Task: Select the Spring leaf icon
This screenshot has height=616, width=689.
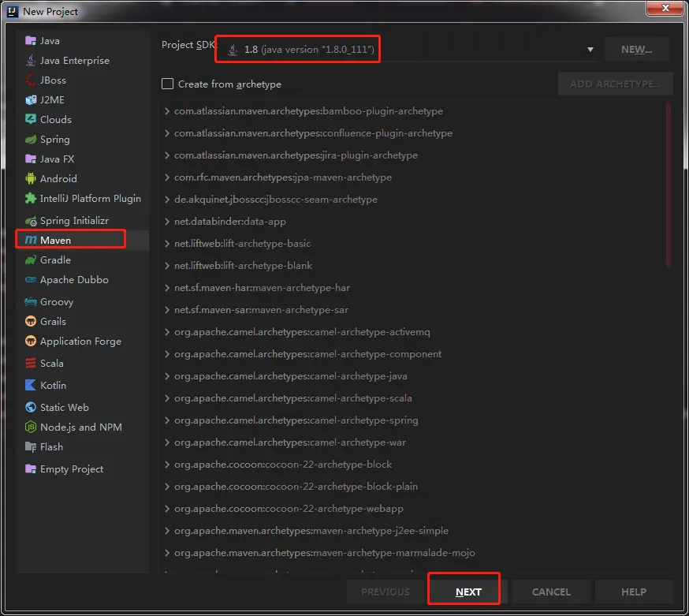Action: coord(30,140)
